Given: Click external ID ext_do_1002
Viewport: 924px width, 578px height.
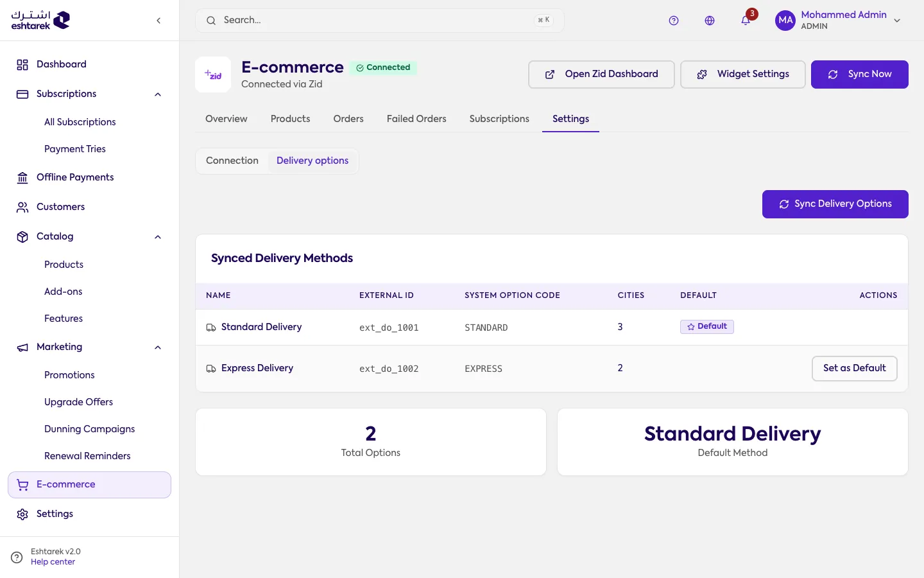Looking at the screenshot, I should [389, 369].
